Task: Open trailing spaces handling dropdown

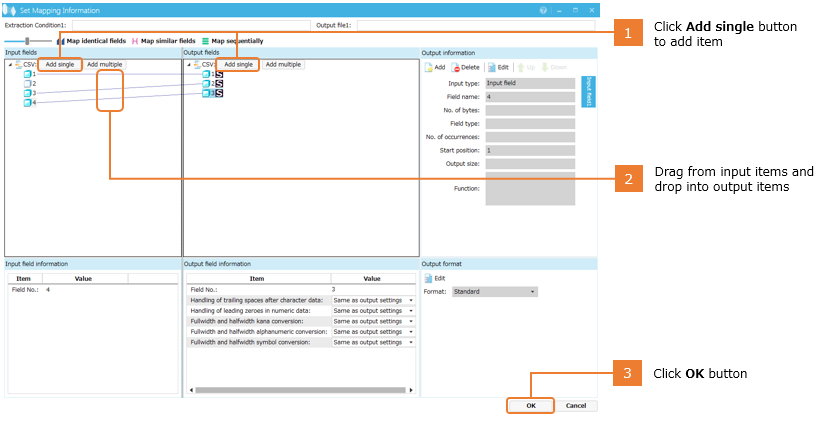Action: click(x=411, y=300)
